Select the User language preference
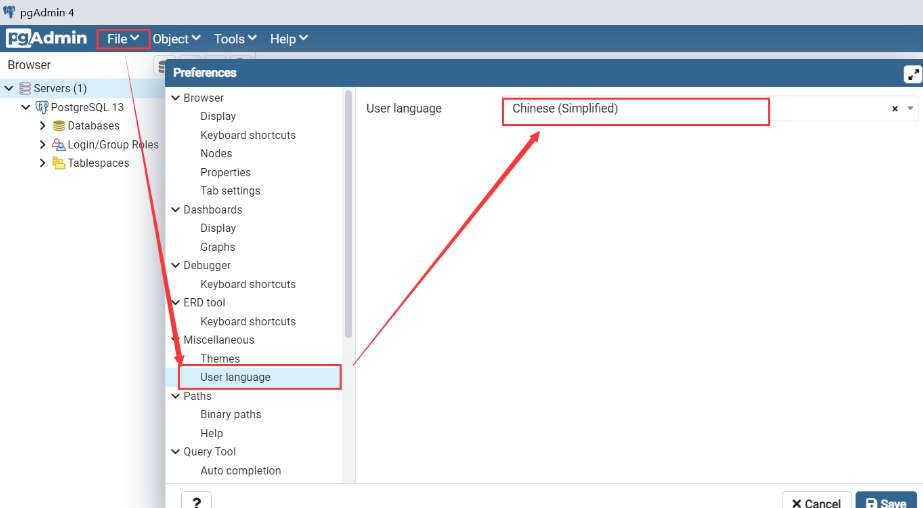Viewport: 923px width, 508px height. click(x=235, y=377)
